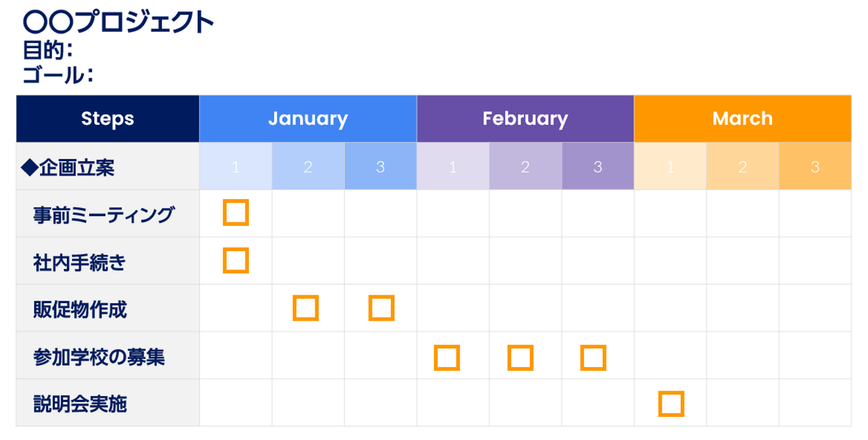The width and height of the screenshot is (868, 440).
Task: Click the Steps column header
Action: [107, 119]
